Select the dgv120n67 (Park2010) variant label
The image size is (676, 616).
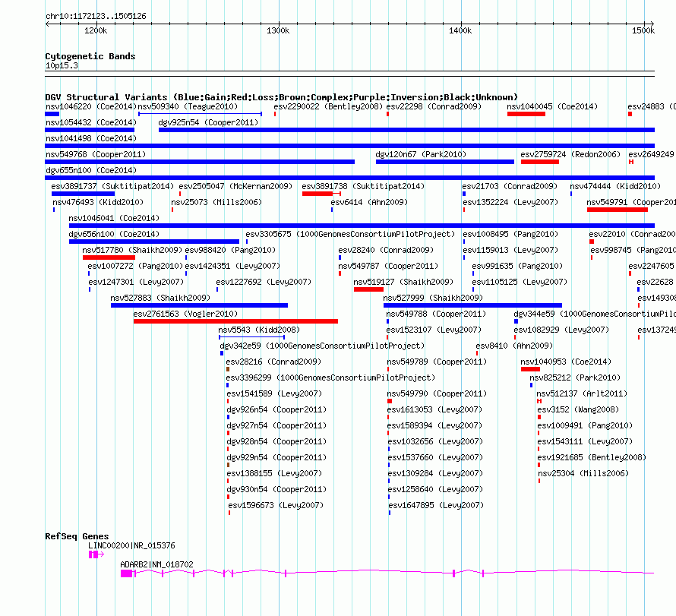[x=421, y=154]
